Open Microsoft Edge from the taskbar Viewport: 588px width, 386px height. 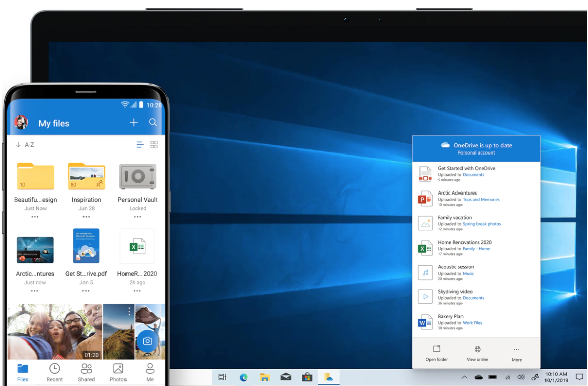(243, 377)
